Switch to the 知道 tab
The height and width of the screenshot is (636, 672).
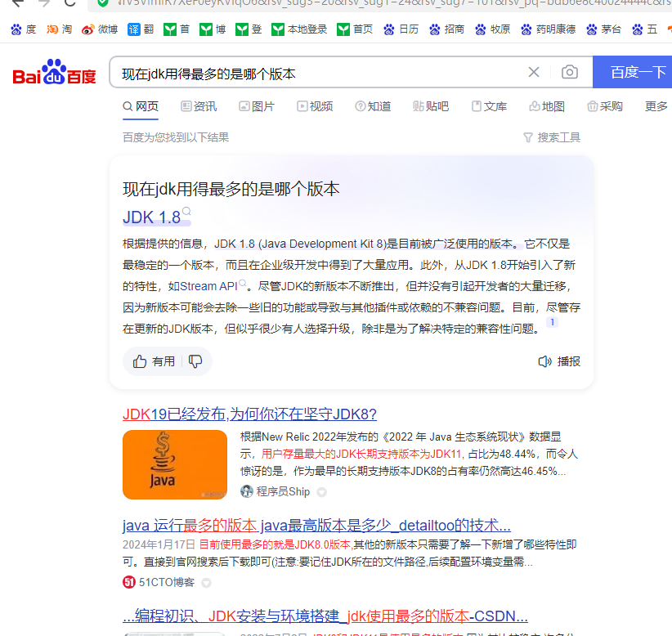373,106
